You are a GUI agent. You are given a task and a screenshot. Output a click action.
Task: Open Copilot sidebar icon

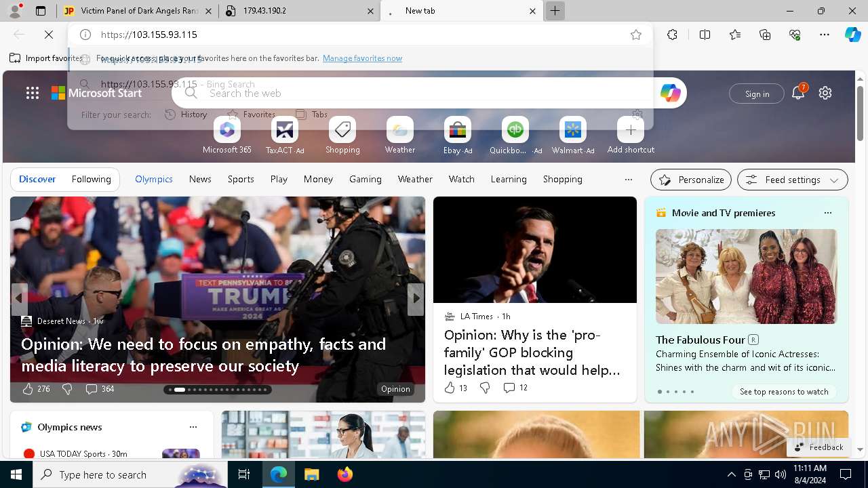coord(852,35)
